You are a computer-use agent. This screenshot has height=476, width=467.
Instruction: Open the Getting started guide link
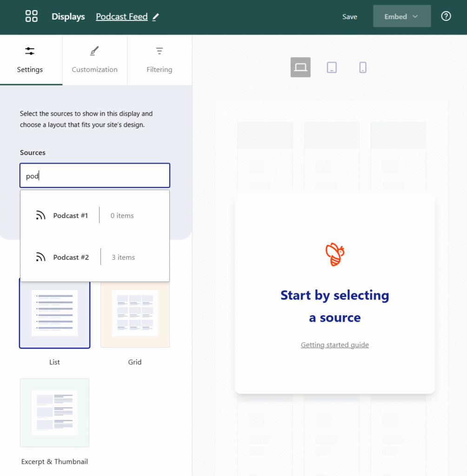(x=334, y=345)
